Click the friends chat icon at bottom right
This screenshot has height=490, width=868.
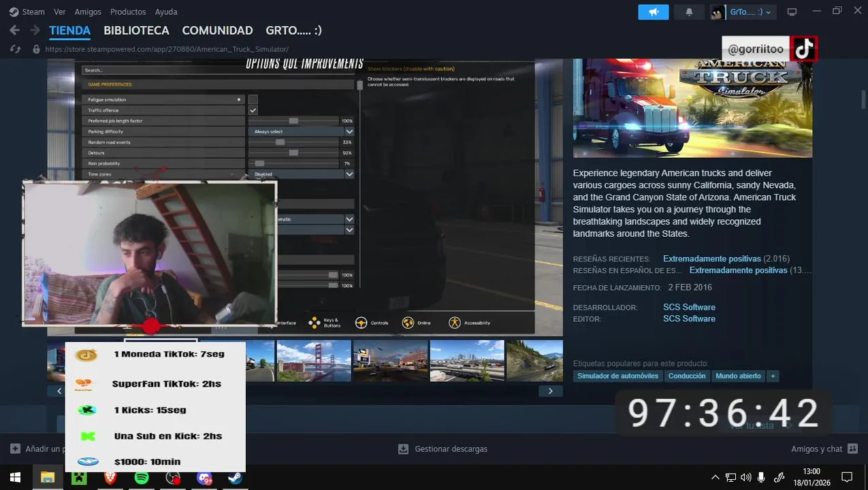pyautogui.click(x=853, y=449)
